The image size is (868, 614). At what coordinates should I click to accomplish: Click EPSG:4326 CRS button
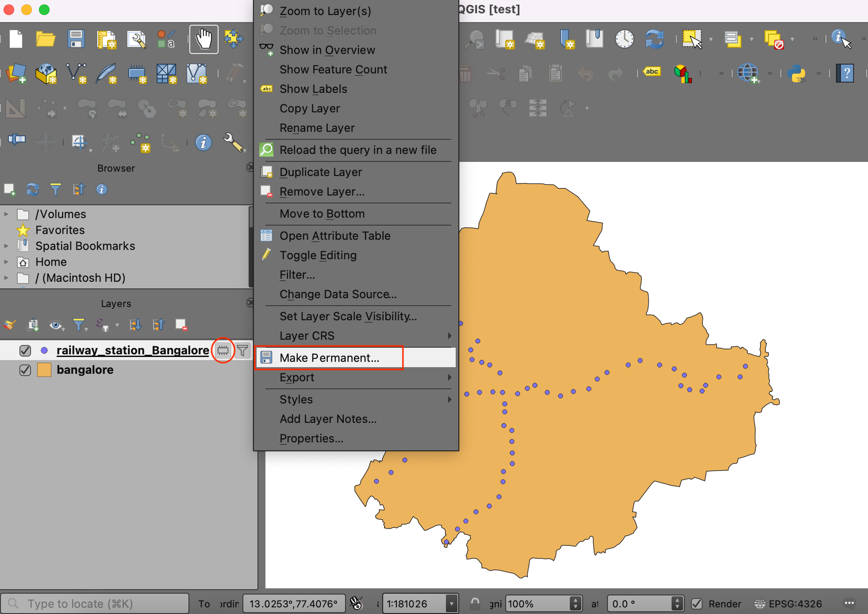pos(788,603)
